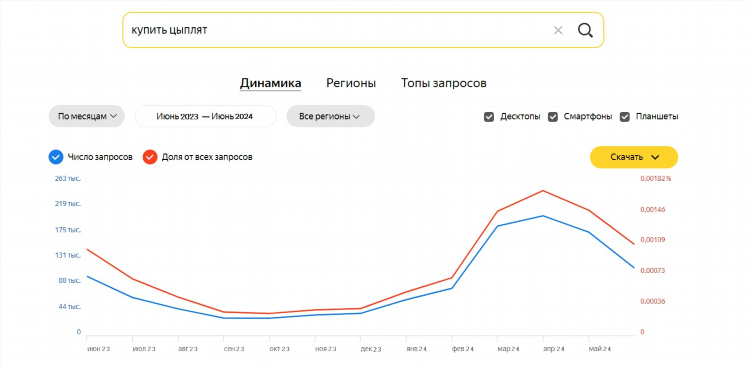This screenshot has width=750, height=366.
Task: Uncheck the 'Планшеты' checkbox
Action: click(x=625, y=117)
